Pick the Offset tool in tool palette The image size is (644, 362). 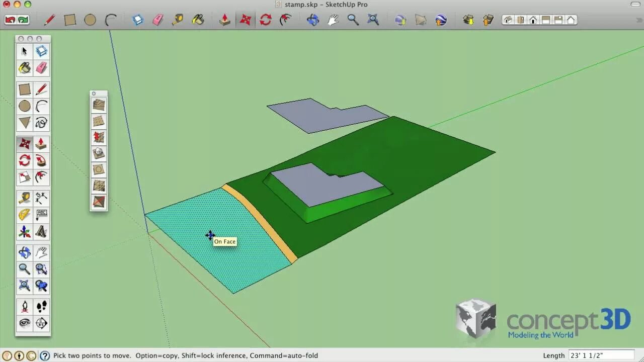41,177
